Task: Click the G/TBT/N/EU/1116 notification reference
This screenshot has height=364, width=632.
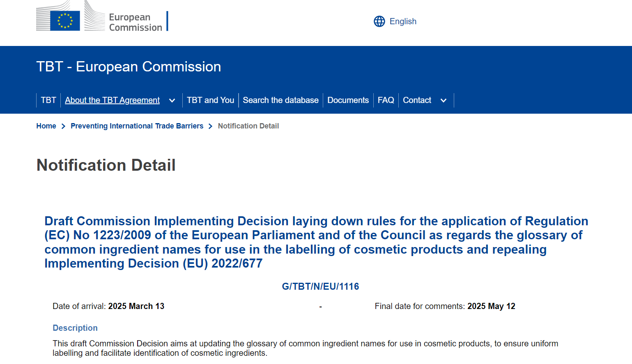Action: point(320,286)
